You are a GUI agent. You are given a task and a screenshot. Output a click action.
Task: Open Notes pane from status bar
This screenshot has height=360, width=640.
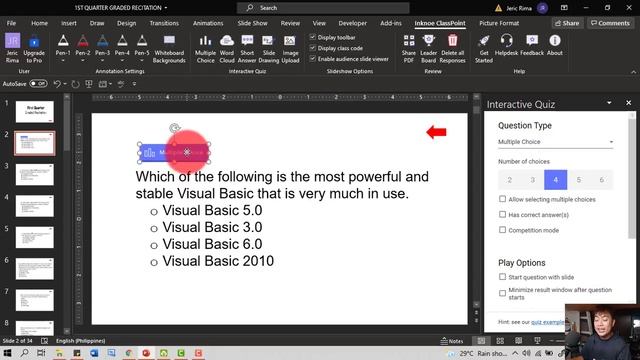tap(452, 341)
